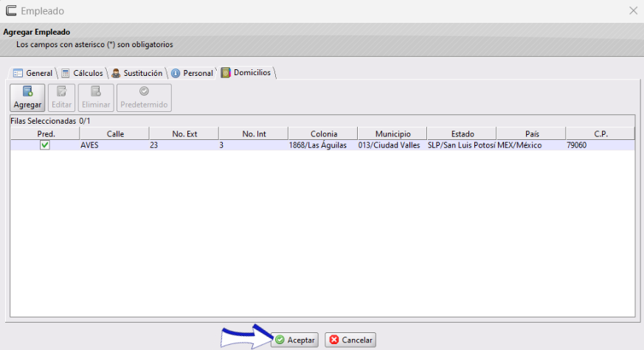Close the Empleado window

click(x=634, y=10)
